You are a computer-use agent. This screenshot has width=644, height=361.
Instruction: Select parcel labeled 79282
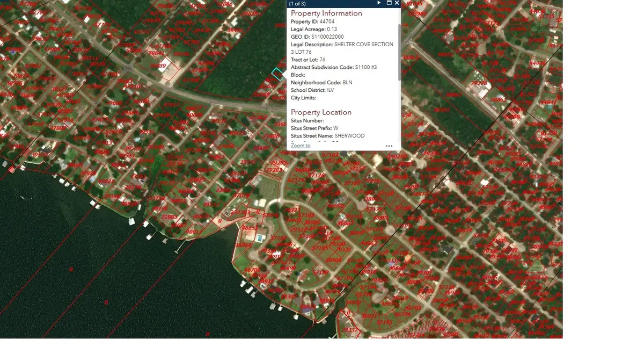tap(277, 163)
